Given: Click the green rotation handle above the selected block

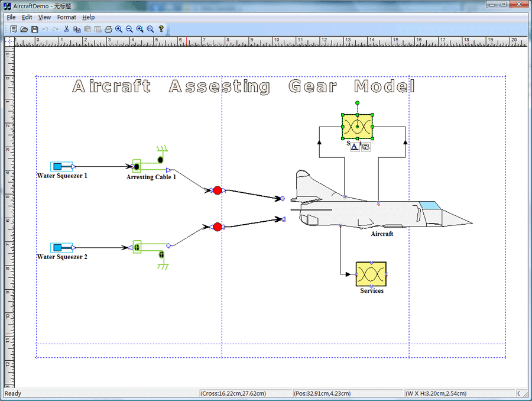Looking at the screenshot, I should 357,103.
